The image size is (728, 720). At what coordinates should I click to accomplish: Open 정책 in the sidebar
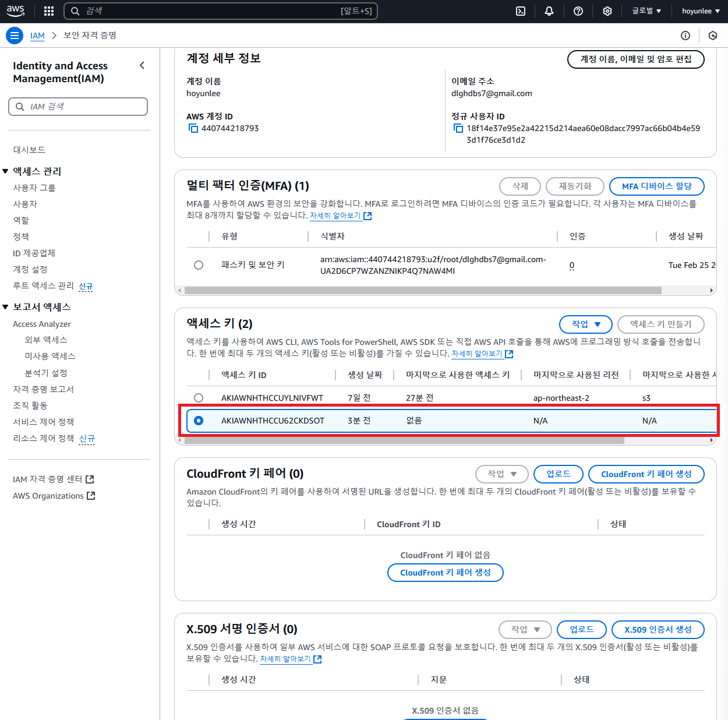tap(21, 237)
